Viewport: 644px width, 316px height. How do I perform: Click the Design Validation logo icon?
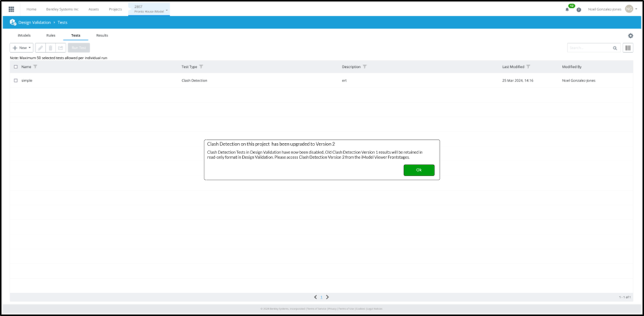[x=13, y=22]
